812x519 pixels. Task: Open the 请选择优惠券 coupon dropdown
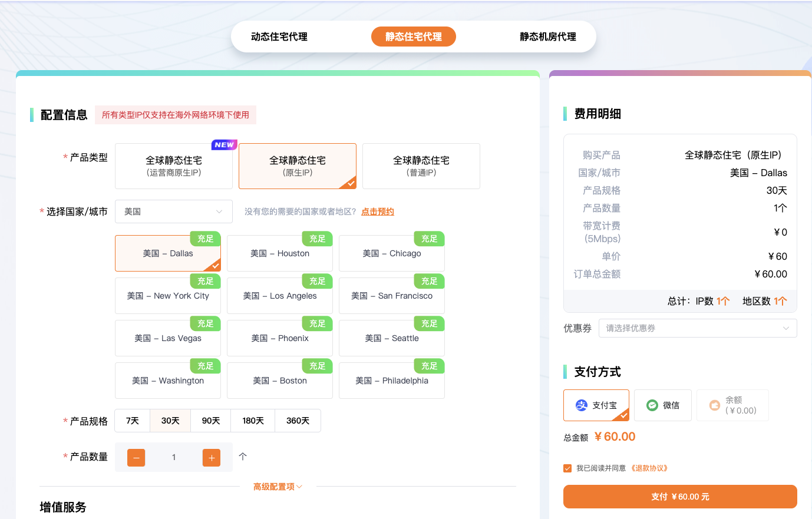point(698,328)
